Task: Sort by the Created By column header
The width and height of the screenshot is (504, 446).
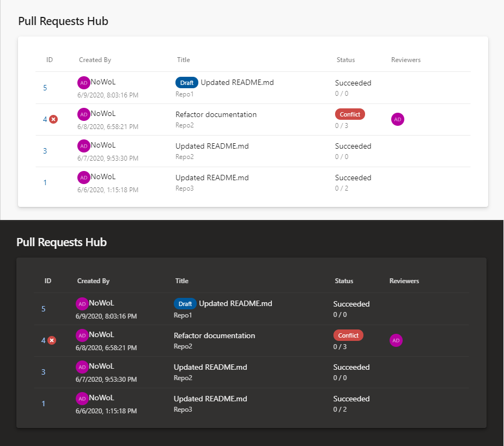Action: 95,60
